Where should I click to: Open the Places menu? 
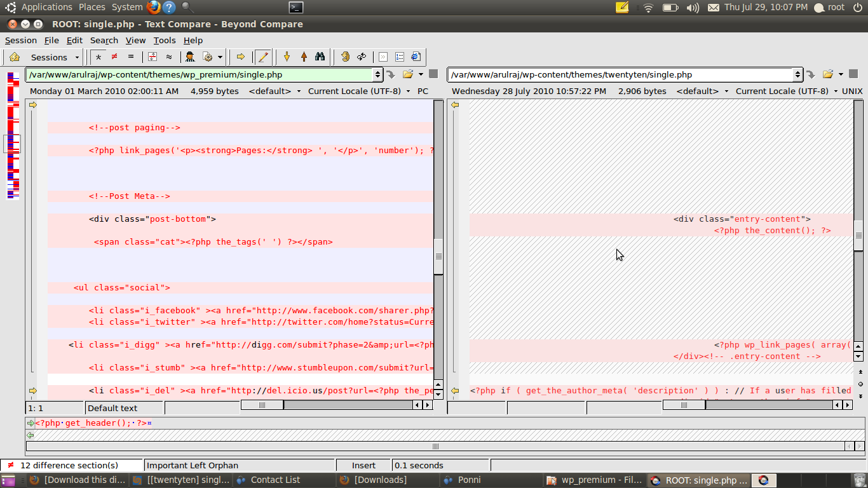tap(92, 7)
